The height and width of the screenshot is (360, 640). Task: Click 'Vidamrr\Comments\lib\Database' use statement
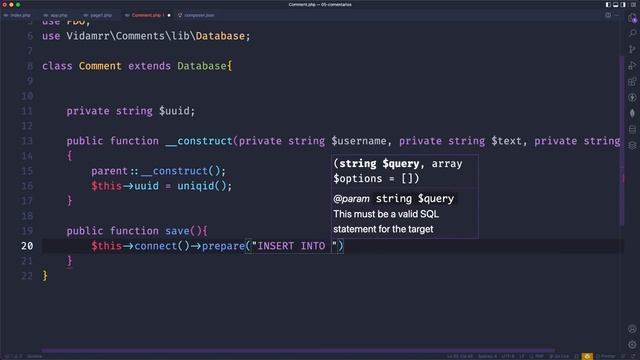[x=156, y=36]
